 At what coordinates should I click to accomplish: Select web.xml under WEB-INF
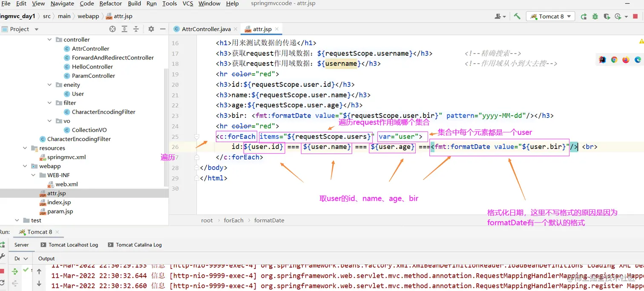[66, 184]
